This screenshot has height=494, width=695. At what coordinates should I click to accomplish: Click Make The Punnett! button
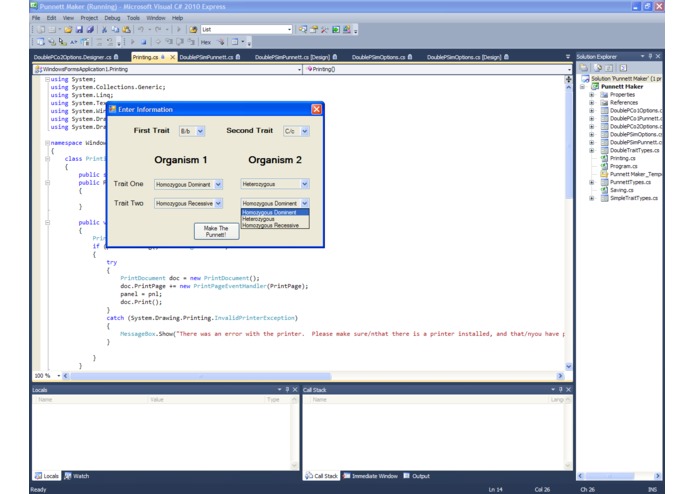pyautogui.click(x=216, y=231)
